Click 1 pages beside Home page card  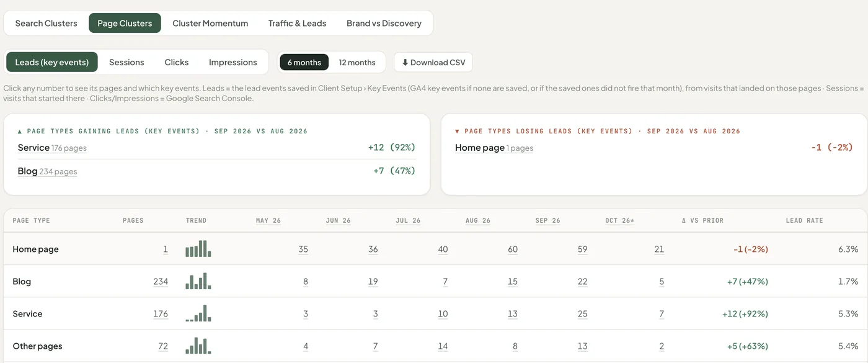520,148
